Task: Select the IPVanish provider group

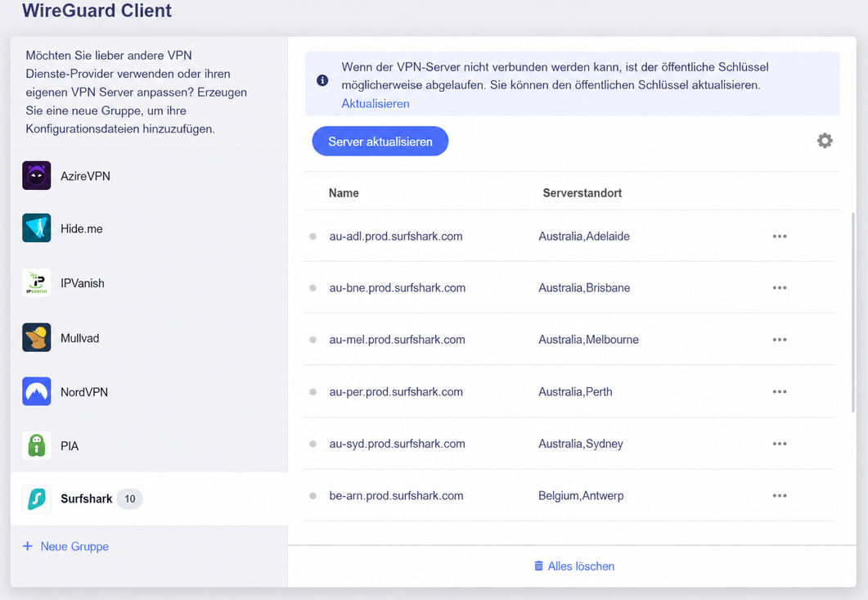Action: 149,282
